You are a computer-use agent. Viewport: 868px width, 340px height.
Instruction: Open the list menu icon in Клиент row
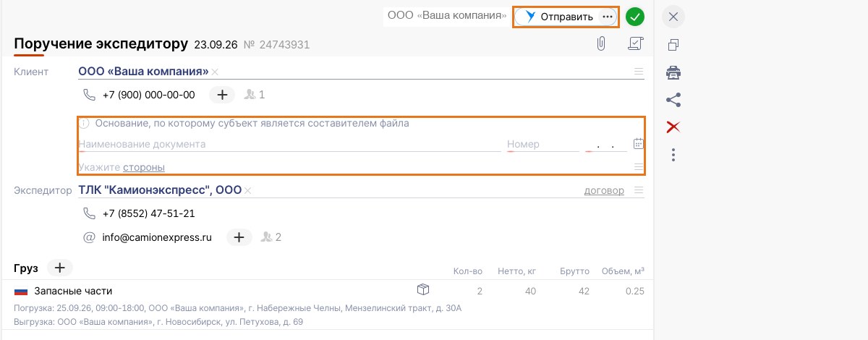click(x=638, y=72)
